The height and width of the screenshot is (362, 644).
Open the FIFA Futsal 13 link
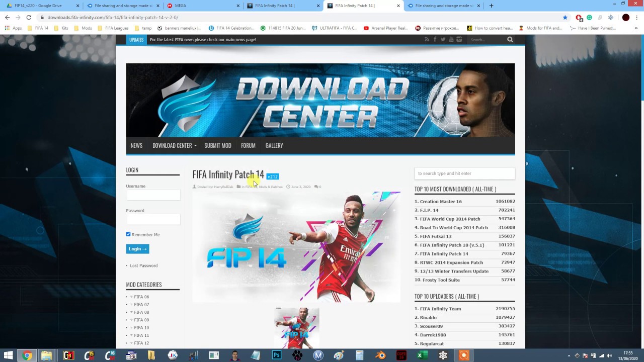436,236
